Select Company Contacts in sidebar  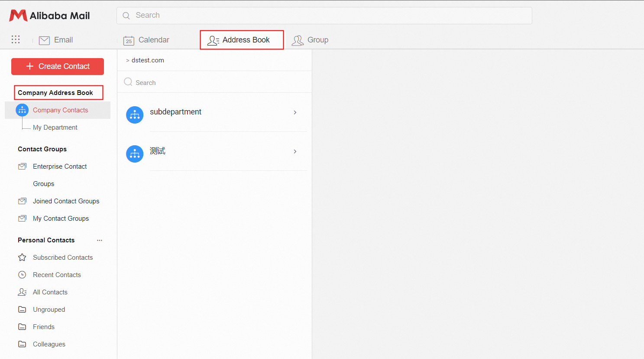click(58, 110)
